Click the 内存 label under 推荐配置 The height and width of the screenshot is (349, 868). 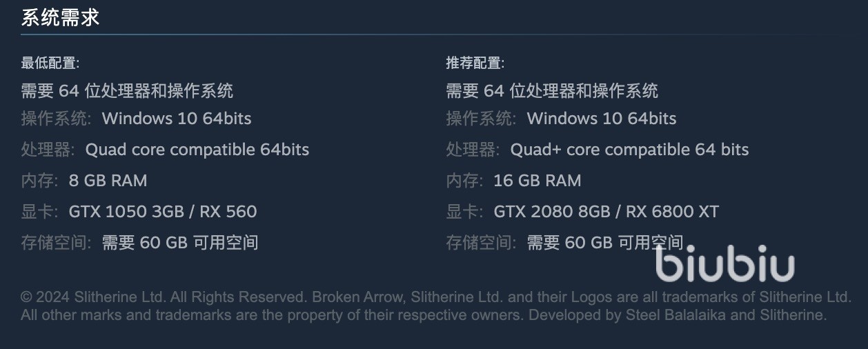pos(463,181)
